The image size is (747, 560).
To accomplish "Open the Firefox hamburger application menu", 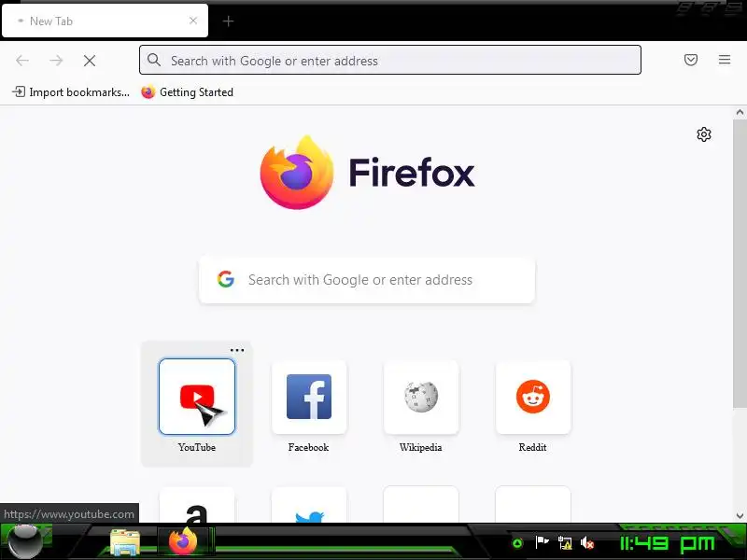I will click(x=725, y=60).
